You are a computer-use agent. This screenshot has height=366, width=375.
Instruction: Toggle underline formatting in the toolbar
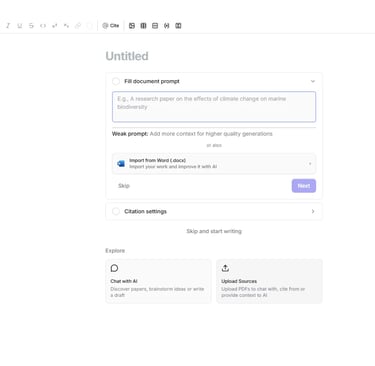[x=20, y=26]
